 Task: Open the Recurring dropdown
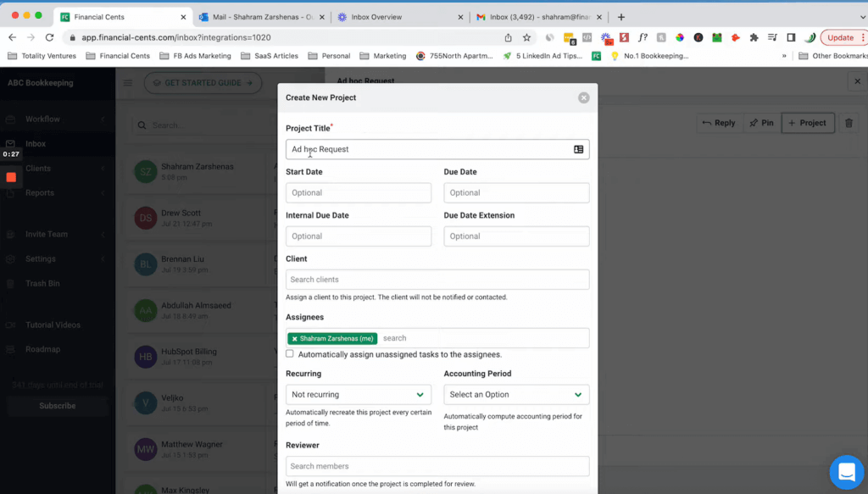[359, 395]
